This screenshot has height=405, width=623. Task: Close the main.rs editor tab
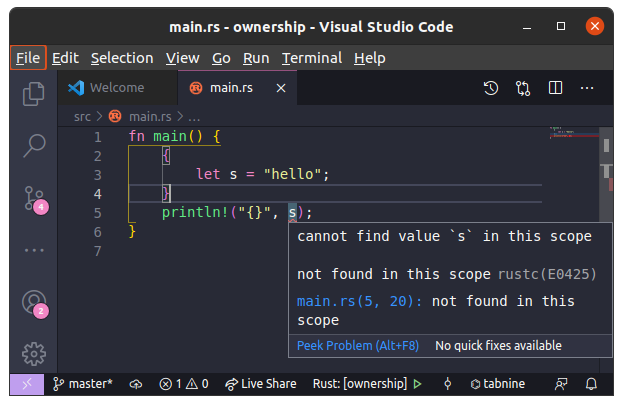(281, 88)
